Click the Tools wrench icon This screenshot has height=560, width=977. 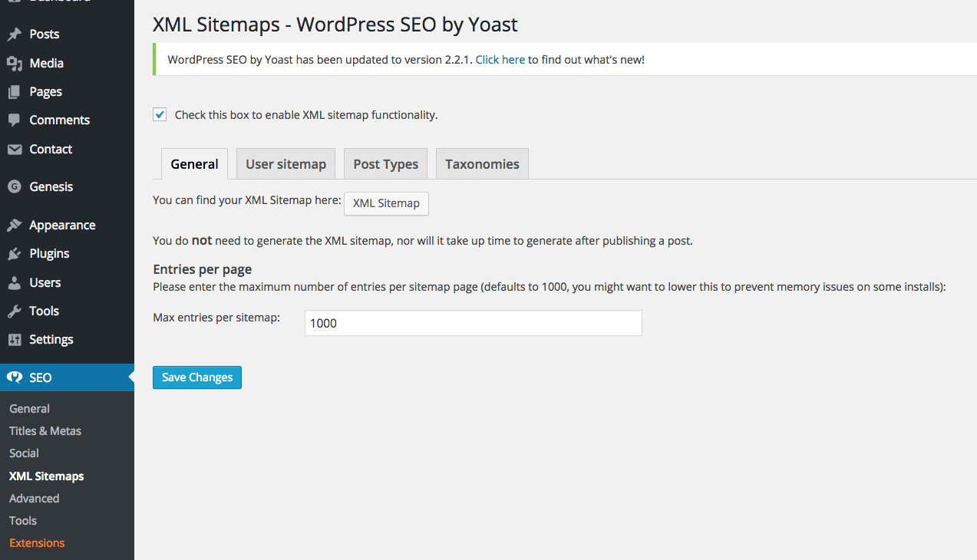click(14, 311)
